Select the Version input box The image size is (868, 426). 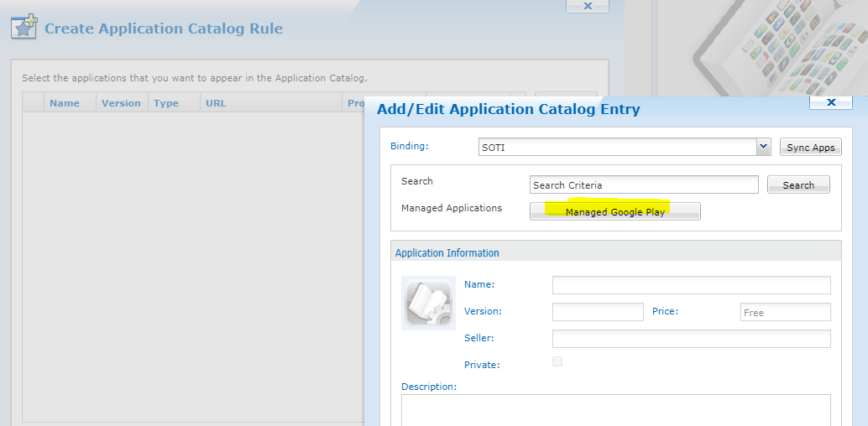tap(598, 312)
